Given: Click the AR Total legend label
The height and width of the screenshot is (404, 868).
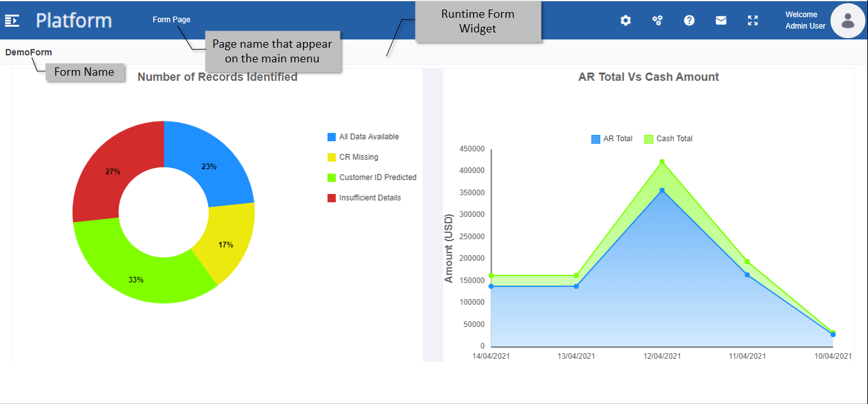Looking at the screenshot, I should pos(618,139).
